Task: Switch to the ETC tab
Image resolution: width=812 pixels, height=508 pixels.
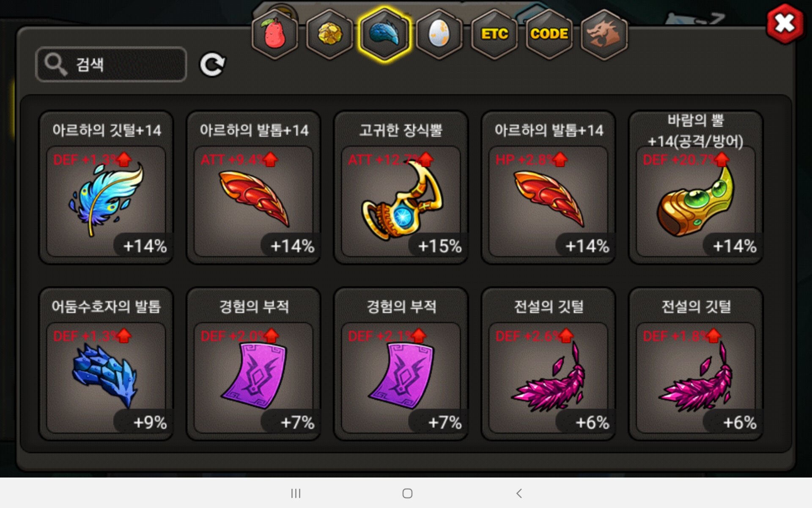Action: [x=494, y=34]
